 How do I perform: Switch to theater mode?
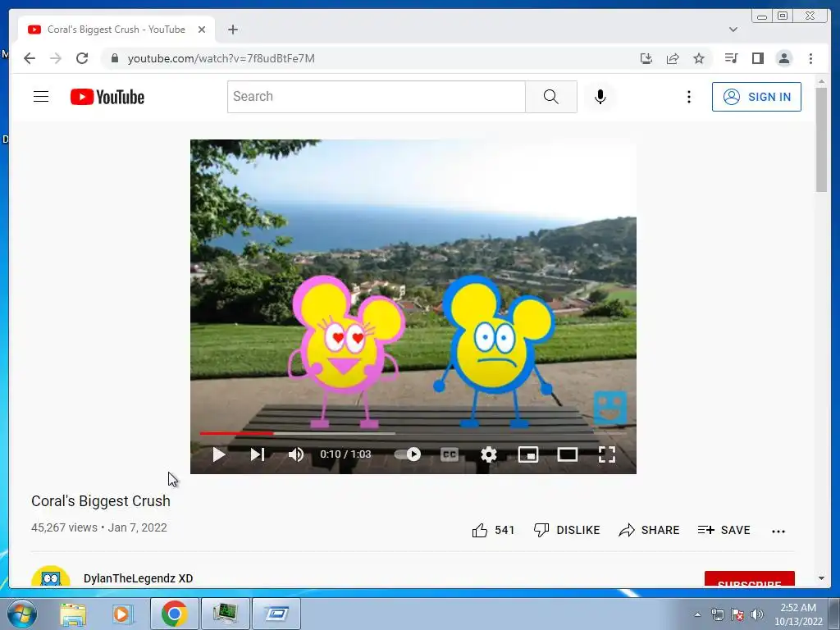click(568, 454)
